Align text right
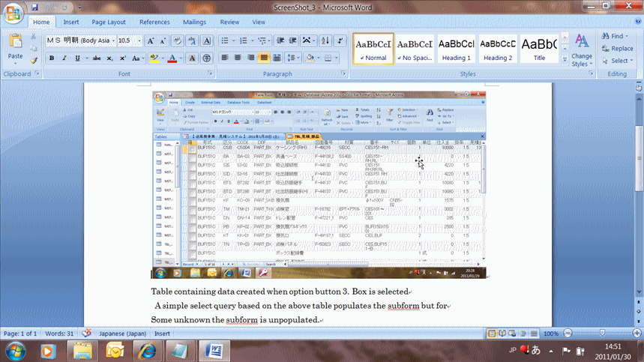Viewport: 644px width, 362px height. [x=250, y=58]
